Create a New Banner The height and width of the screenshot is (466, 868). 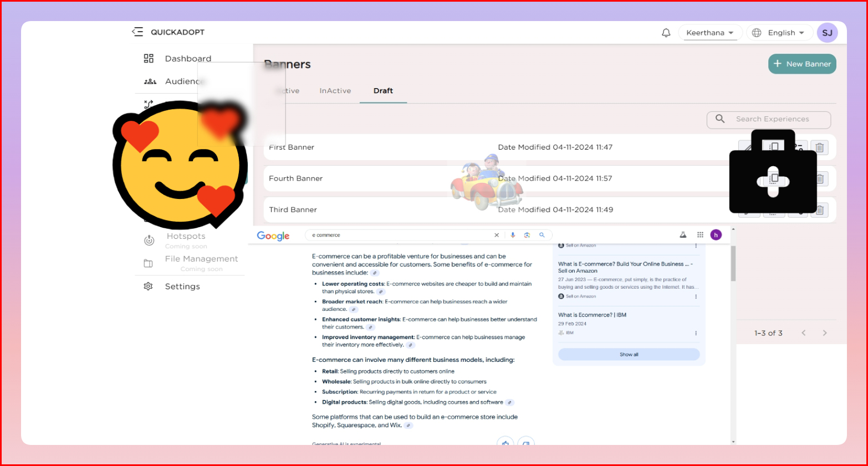click(802, 64)
